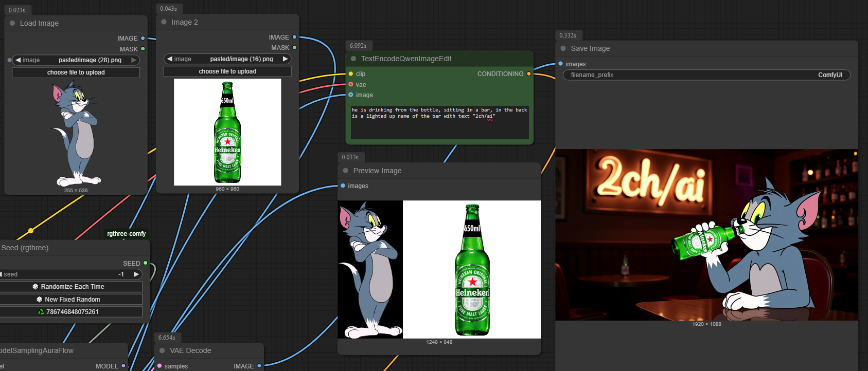Screen dimensions: 868x371
Task: Click the TextEncodeQwenImageEdit node title
Action: click(406, 59)
